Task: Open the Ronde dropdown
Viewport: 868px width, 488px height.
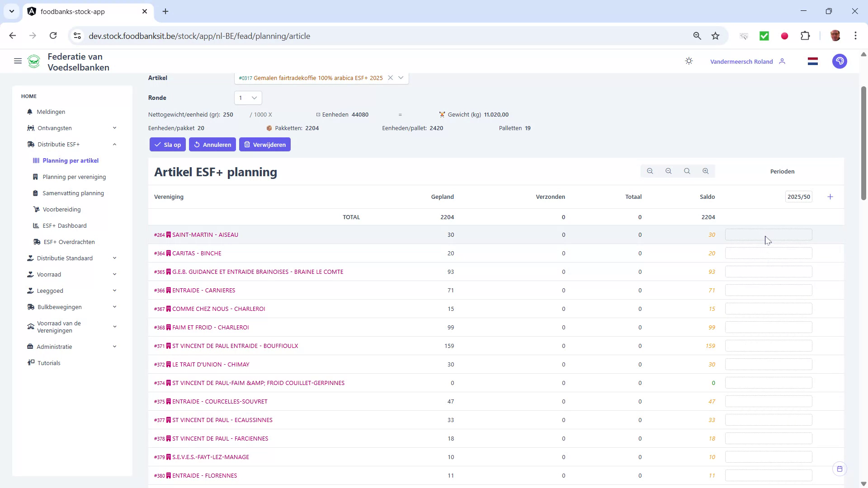Action: coord(247,98)
